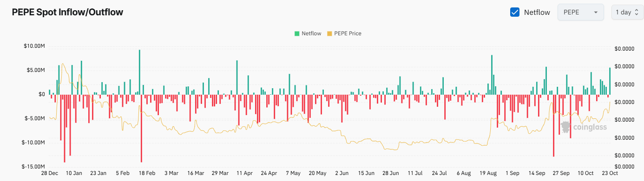Click the 16 Mar date label
The image size is (644, 181).
pos(196,173)
